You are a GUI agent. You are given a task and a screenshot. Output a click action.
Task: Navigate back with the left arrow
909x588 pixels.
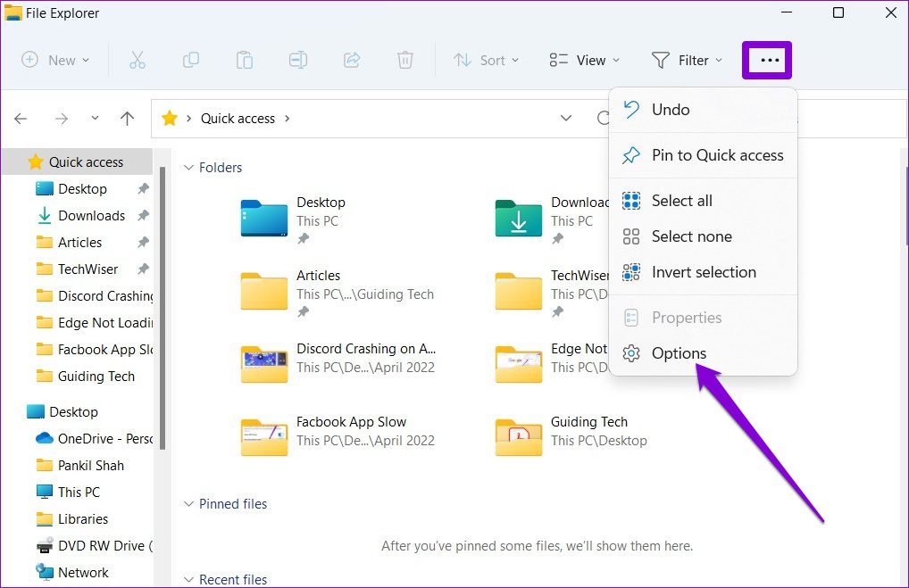tap(21, 119)
